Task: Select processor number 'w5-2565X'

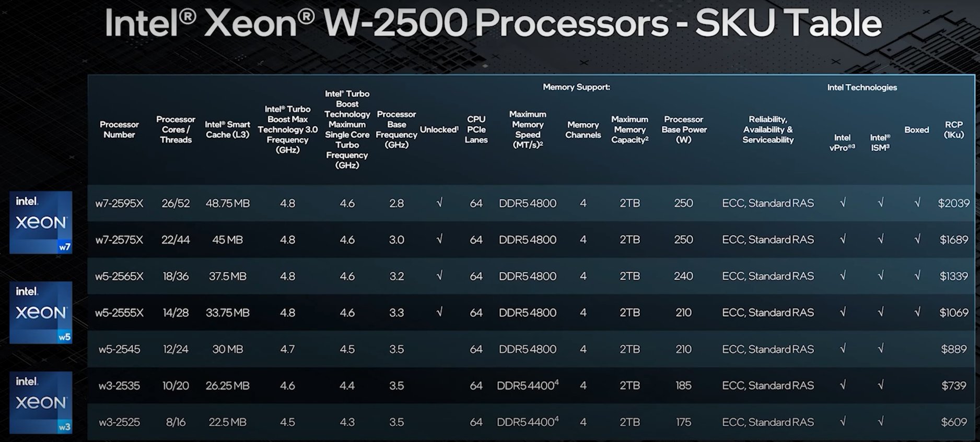Action: pos(119,276)
